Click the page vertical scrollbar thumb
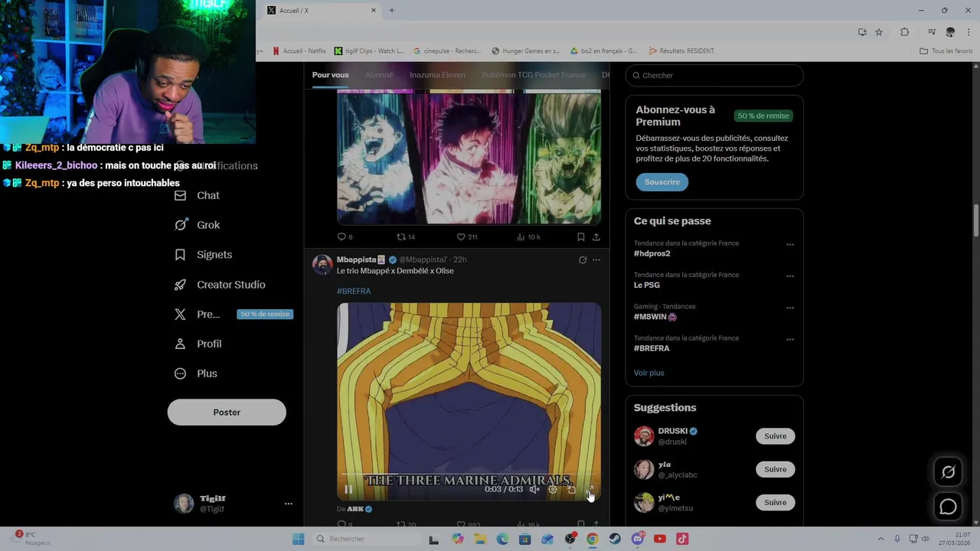The width and height of the screenshot is (980, 551). (975, 221)
